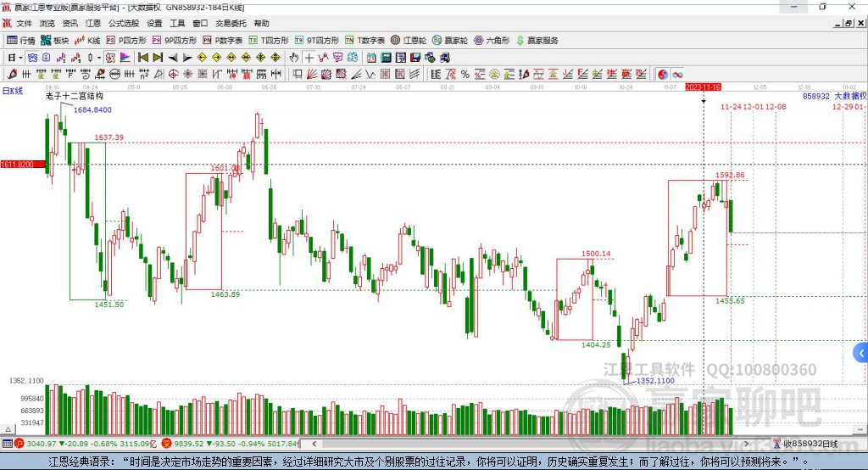The image size is (868, 470).
Task: Select the spiral drawing tool
Action: pos(86,75)
